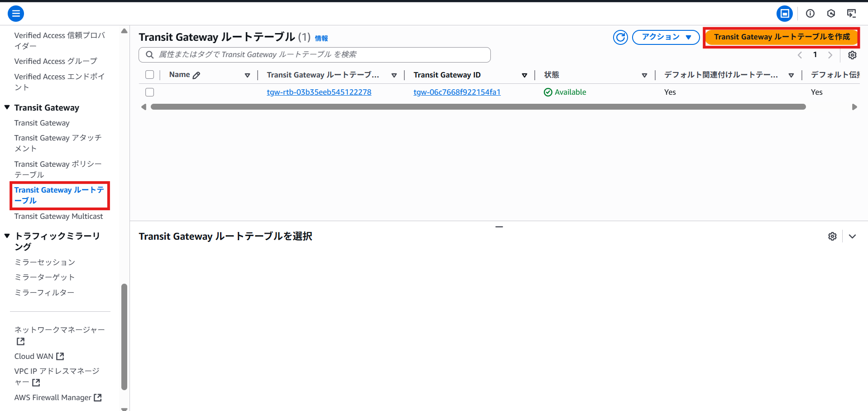
Task: Click page number 1 in pagination
Action: [x=815, y=55]
